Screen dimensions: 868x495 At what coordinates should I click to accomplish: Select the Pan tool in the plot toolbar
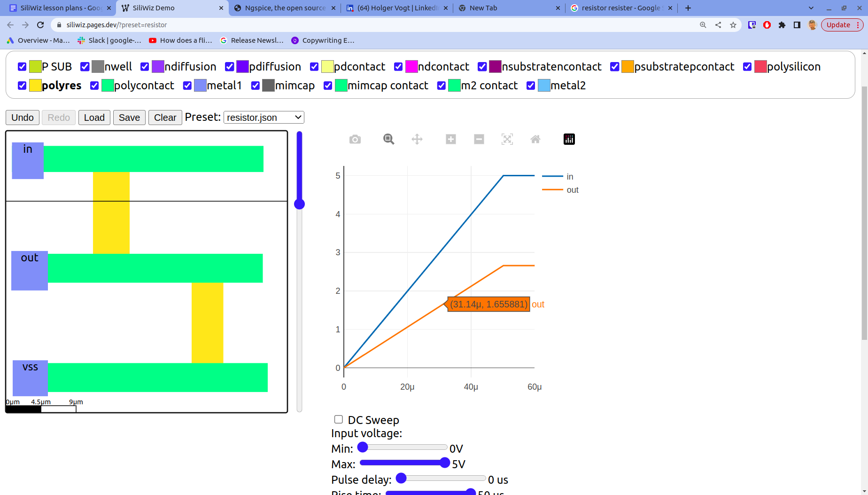417,139
